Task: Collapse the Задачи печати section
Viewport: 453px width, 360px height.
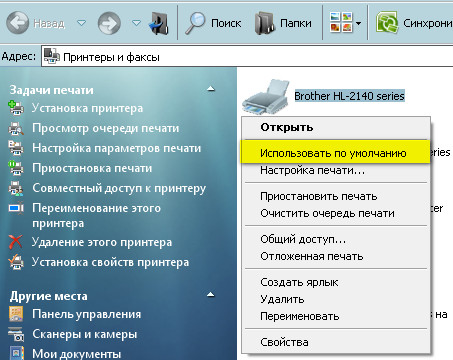Action: pos(211,89)
